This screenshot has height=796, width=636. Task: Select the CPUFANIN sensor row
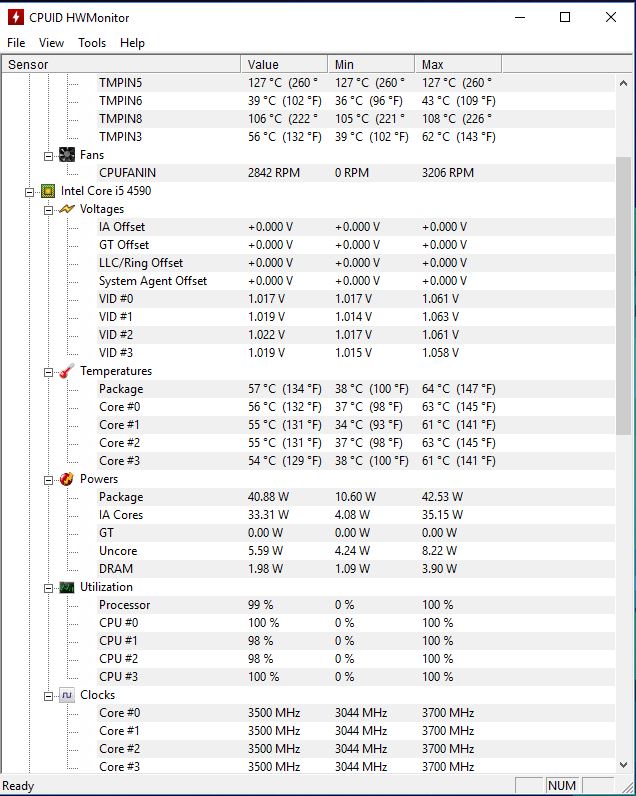[x=308, y=173]
